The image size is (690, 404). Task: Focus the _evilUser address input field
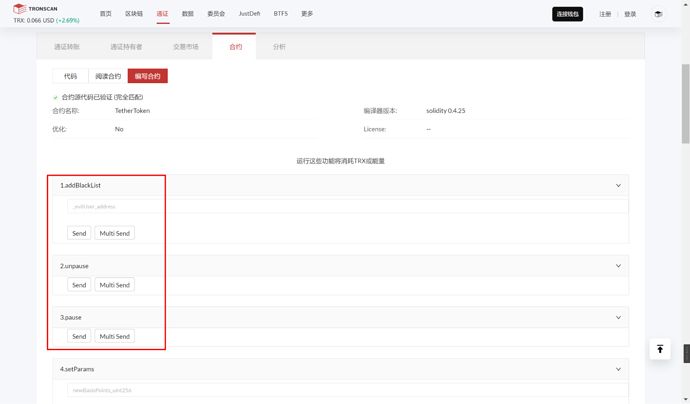pyautogui.click(x=348, y=206)
